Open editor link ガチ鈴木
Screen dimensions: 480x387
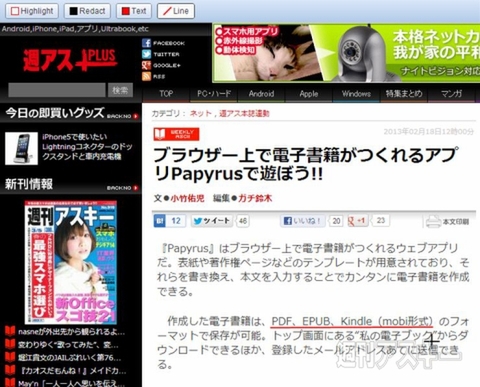point(255,198)
